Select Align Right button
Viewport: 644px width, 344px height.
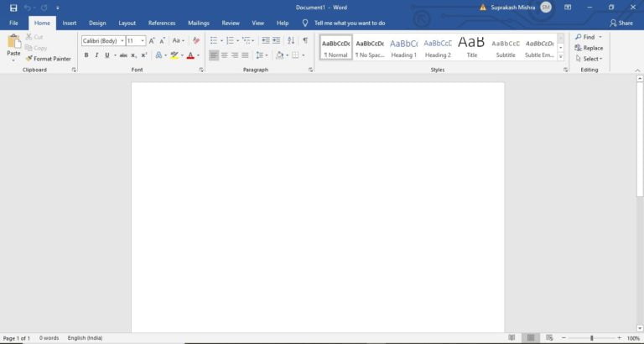point(235,55)
